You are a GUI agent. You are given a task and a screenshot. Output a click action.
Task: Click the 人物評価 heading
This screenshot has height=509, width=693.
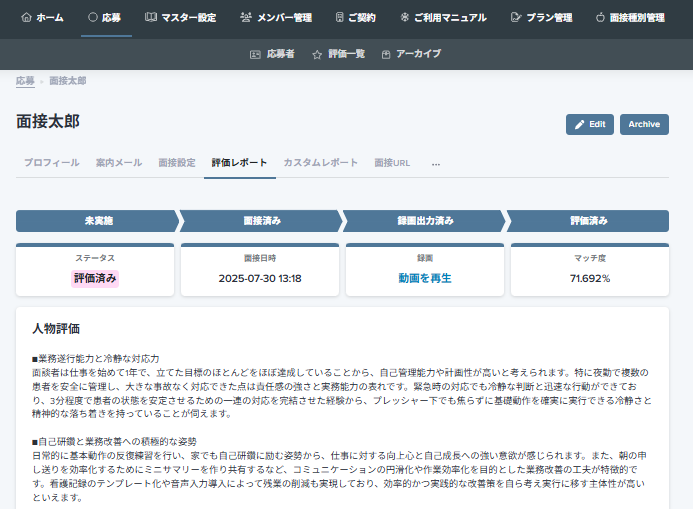coord(56,328)
